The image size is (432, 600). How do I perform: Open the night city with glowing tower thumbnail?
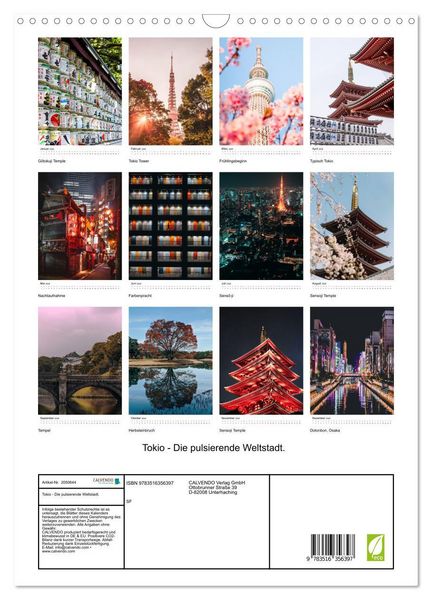coord(261,226)
